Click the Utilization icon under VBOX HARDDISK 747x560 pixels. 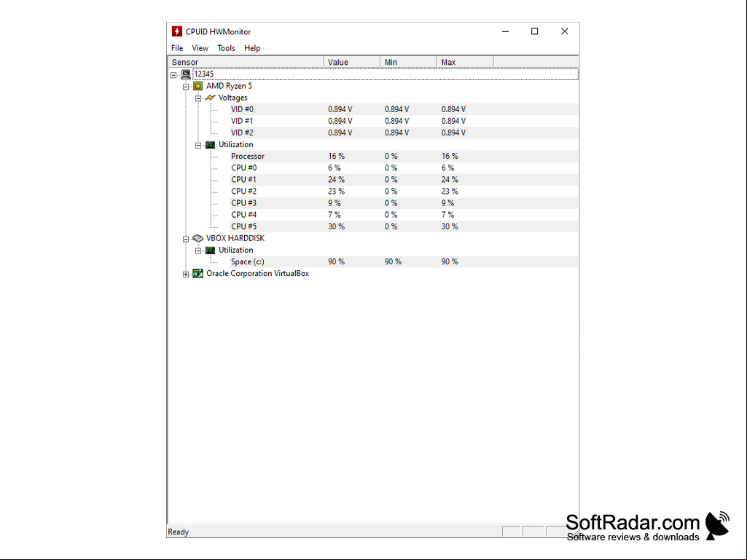210,250
